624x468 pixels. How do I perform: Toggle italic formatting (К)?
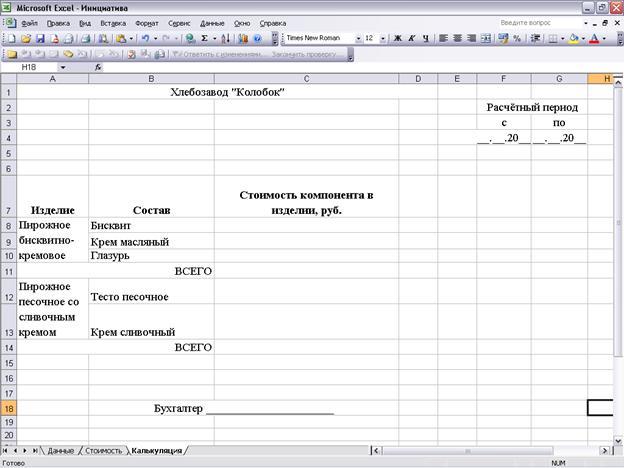pos(411,38)
